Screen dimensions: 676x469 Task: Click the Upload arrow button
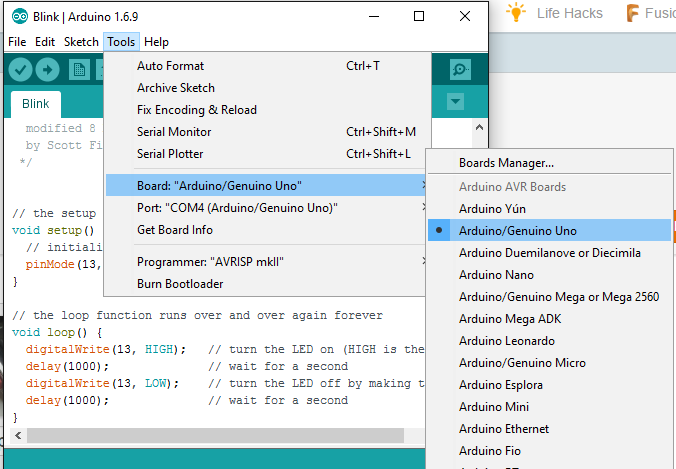click(x=47, y=69)
